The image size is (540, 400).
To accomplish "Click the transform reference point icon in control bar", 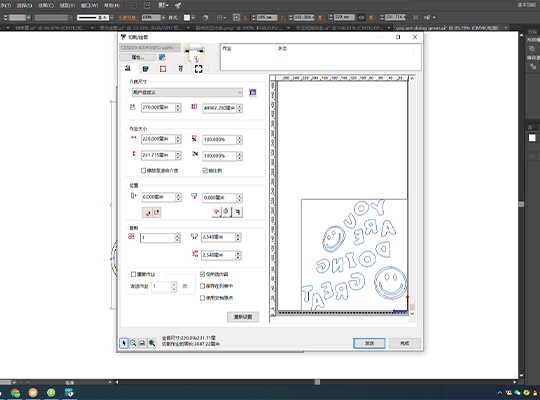I will (x=236, y=17).
